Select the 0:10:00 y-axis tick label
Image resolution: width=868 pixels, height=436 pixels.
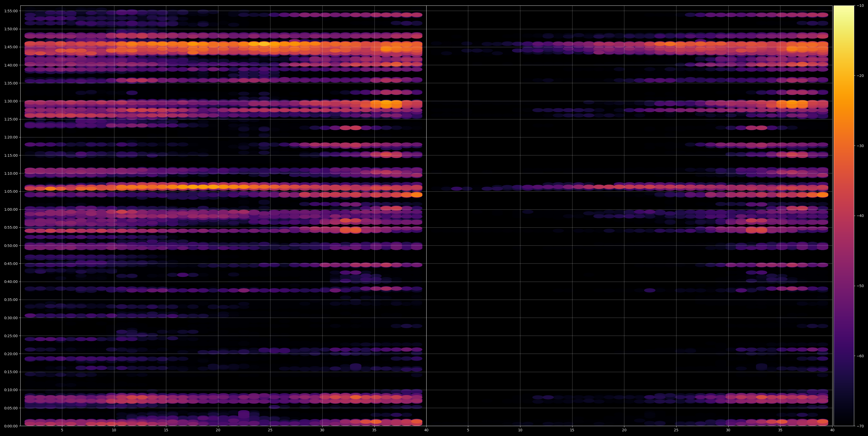(x=11, y=390)
